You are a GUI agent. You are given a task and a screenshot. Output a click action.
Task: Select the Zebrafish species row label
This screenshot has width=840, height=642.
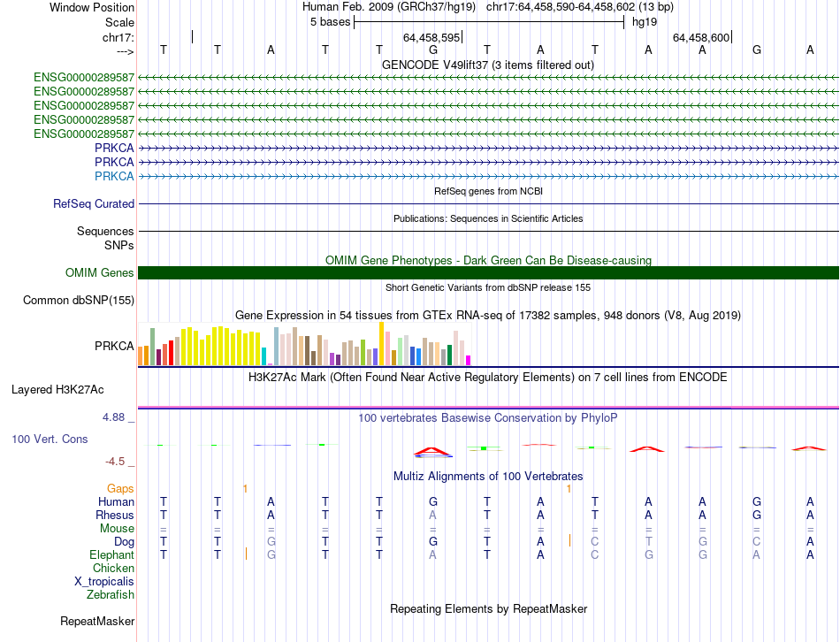click(x=111, y=595)
